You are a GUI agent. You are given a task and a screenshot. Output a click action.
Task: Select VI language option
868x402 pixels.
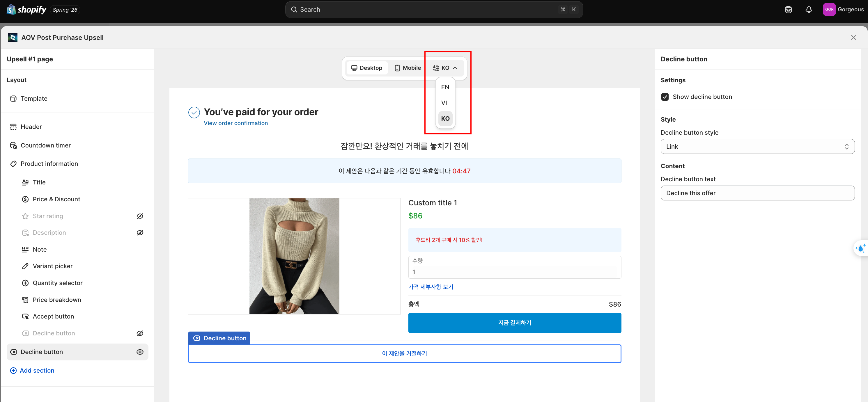pos(445,103)
